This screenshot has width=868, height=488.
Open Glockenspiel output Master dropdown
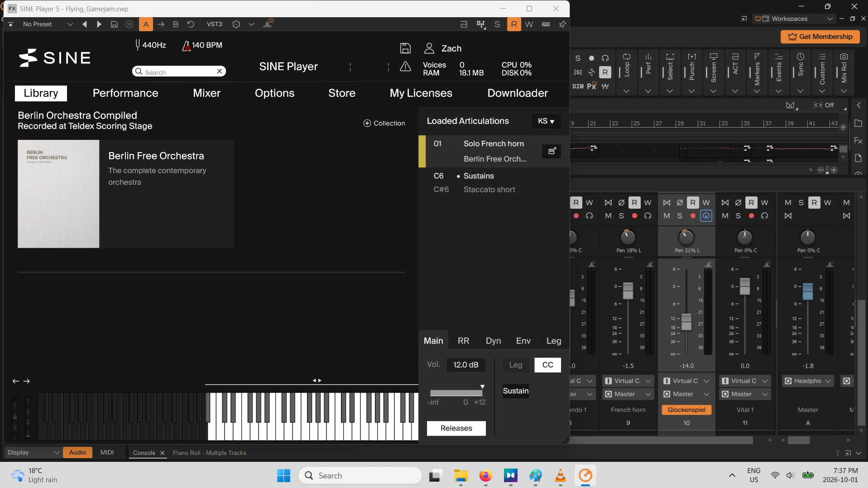[x=686, y=394]
